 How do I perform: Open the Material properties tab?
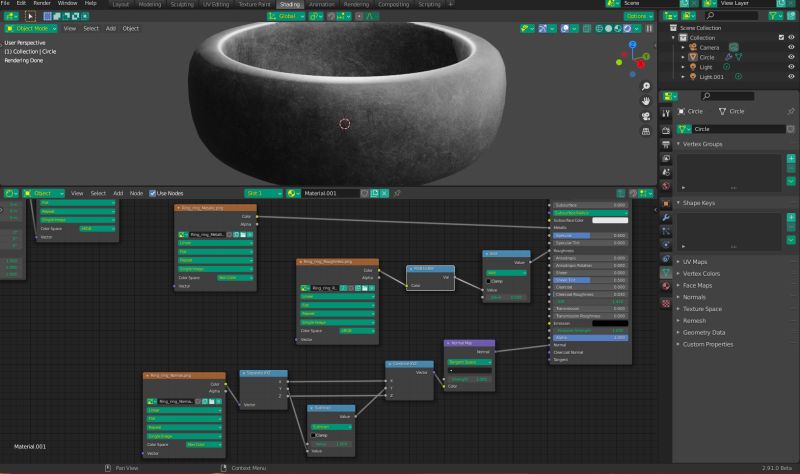click(x=666, y=286)
